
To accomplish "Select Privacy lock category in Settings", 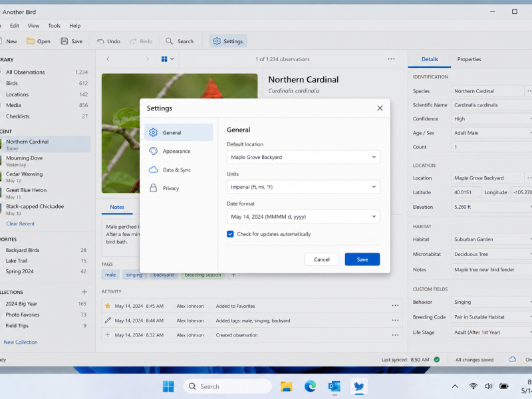I will pos(179,188).
